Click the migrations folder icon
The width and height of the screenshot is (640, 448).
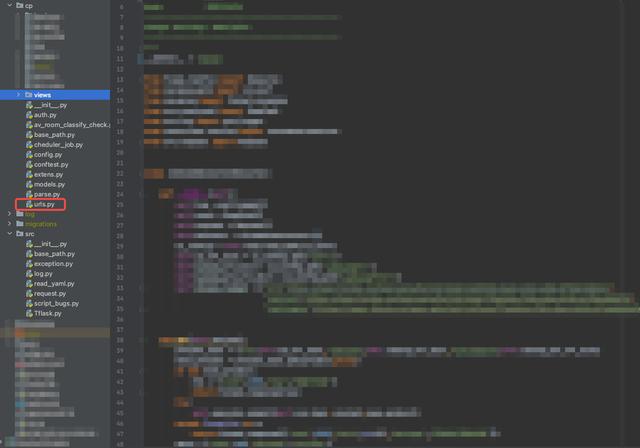[x=20, y=224]
